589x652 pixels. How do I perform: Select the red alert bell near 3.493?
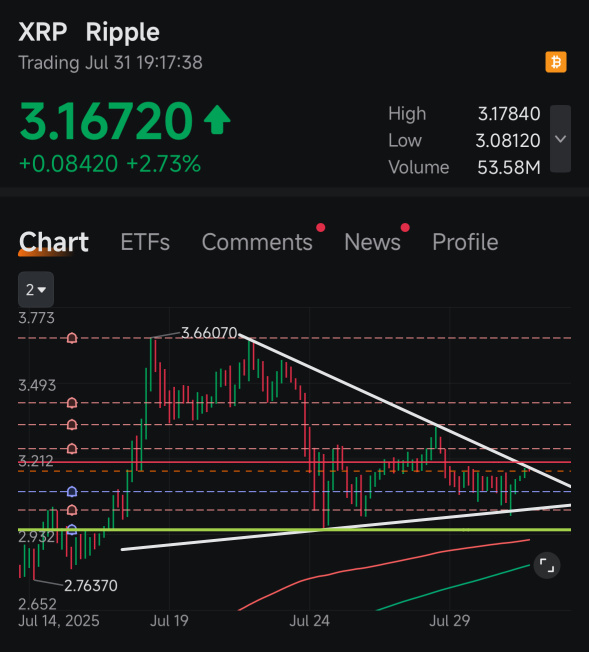[x=72, y=403]
